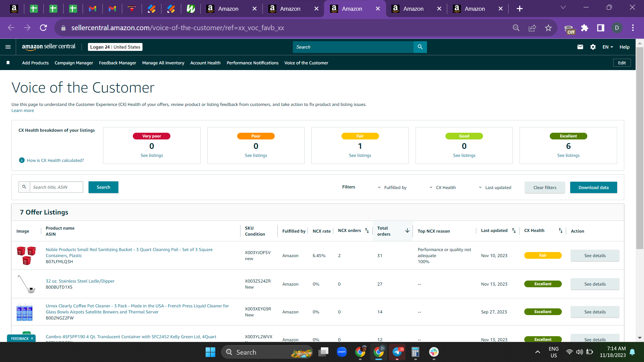The image size is (644, 362).
Task: Click the Clear filters button
Action: tap(545, 187)
